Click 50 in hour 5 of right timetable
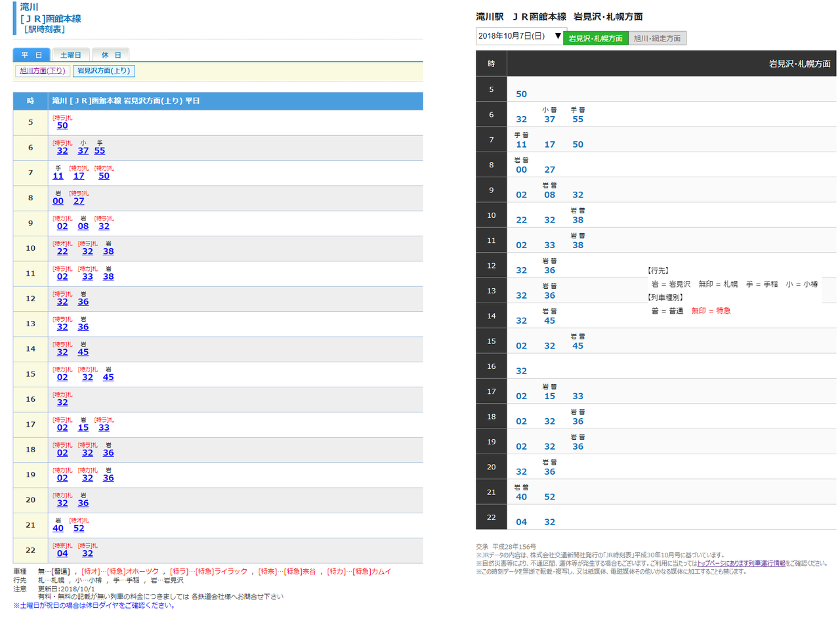 [x=522, y=94]
